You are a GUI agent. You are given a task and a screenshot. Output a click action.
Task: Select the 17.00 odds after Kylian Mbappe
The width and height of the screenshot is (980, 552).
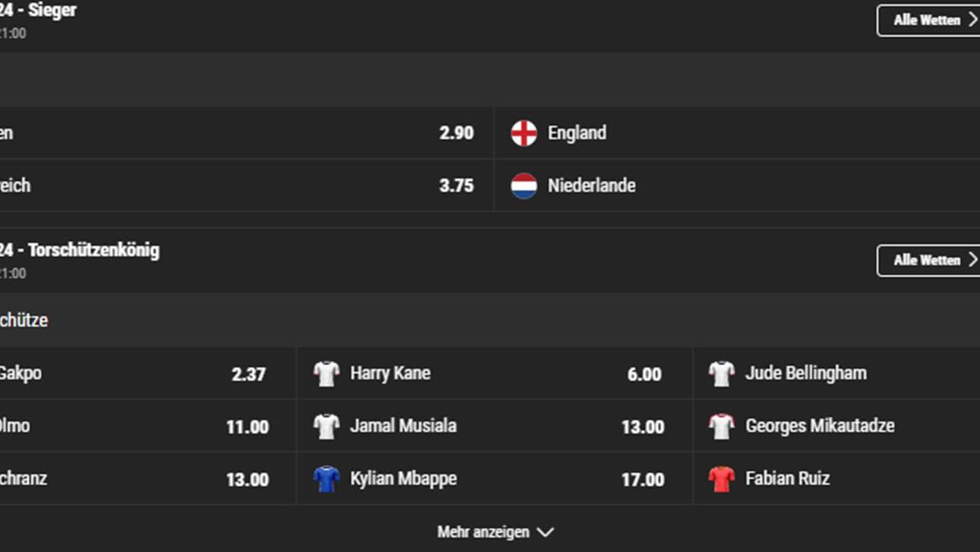coord(643,478)
